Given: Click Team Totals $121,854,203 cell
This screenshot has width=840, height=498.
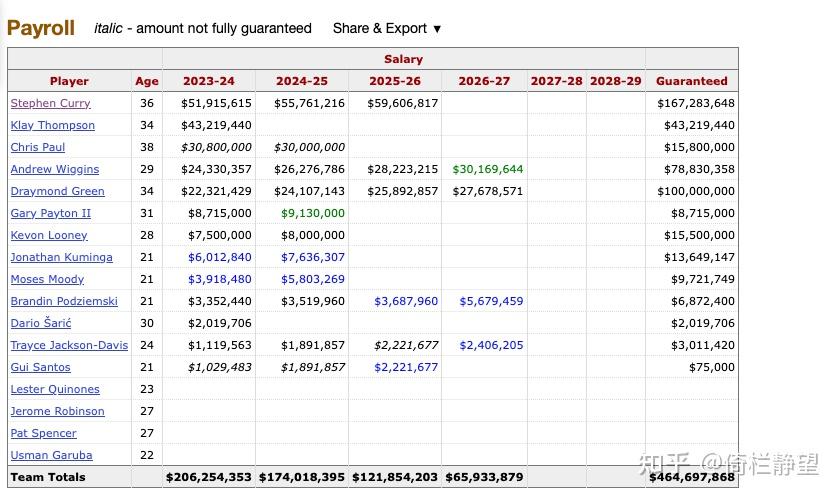Looking at the screenshot, I should (x=395, y=477).
